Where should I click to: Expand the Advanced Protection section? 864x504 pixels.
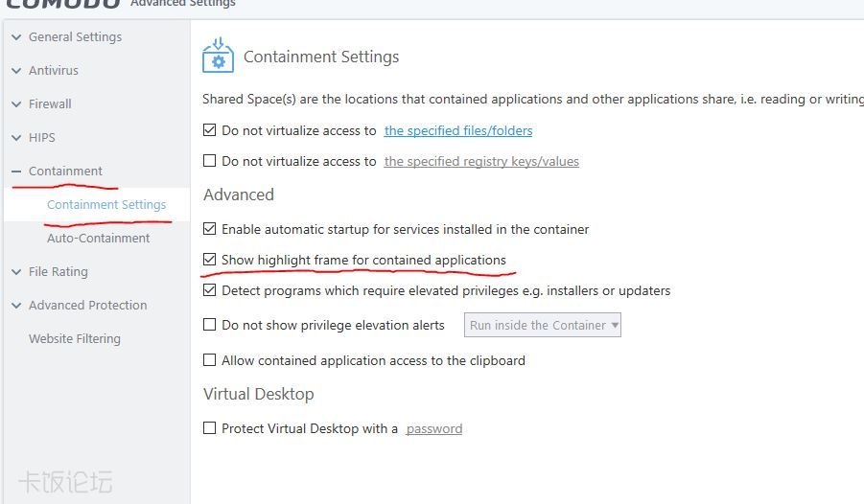[x=16, y=306]
